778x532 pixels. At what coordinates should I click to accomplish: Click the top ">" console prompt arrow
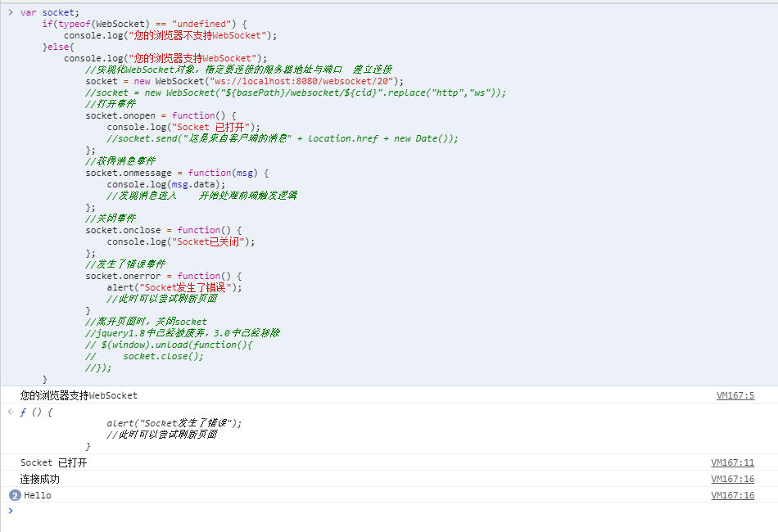point(8,12)
